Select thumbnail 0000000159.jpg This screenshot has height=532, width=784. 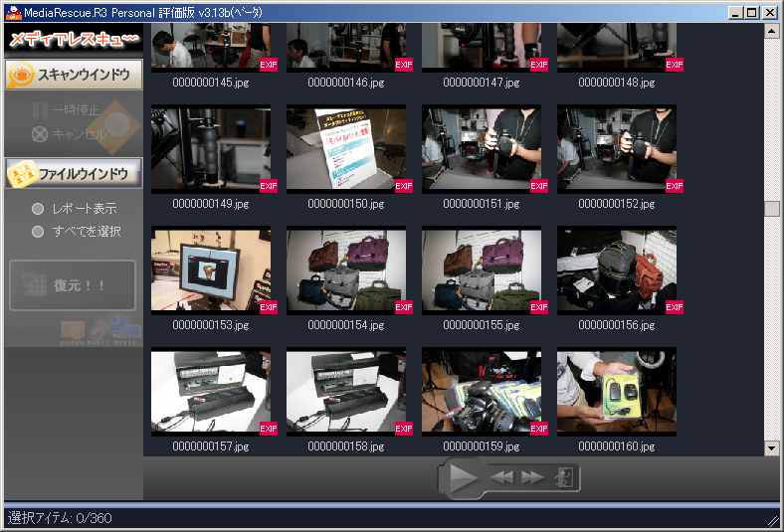(x=482, y=392)
